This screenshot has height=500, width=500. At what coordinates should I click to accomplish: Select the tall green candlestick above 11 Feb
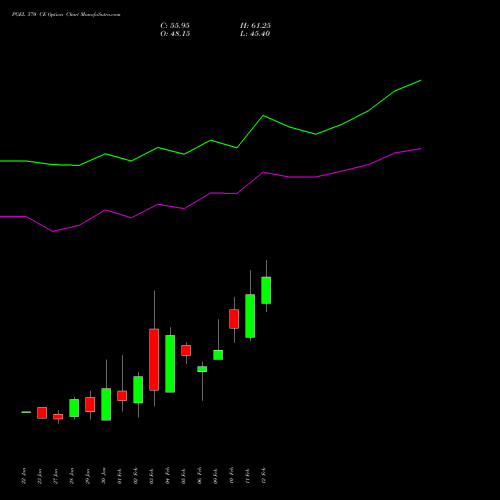tap(250, 316)
